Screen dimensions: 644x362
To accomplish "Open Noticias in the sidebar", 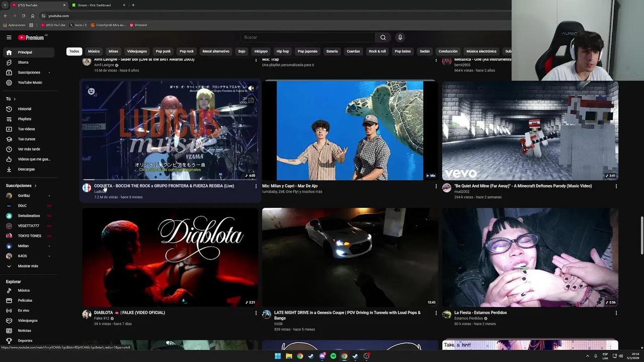I will (x=29, y=330).
